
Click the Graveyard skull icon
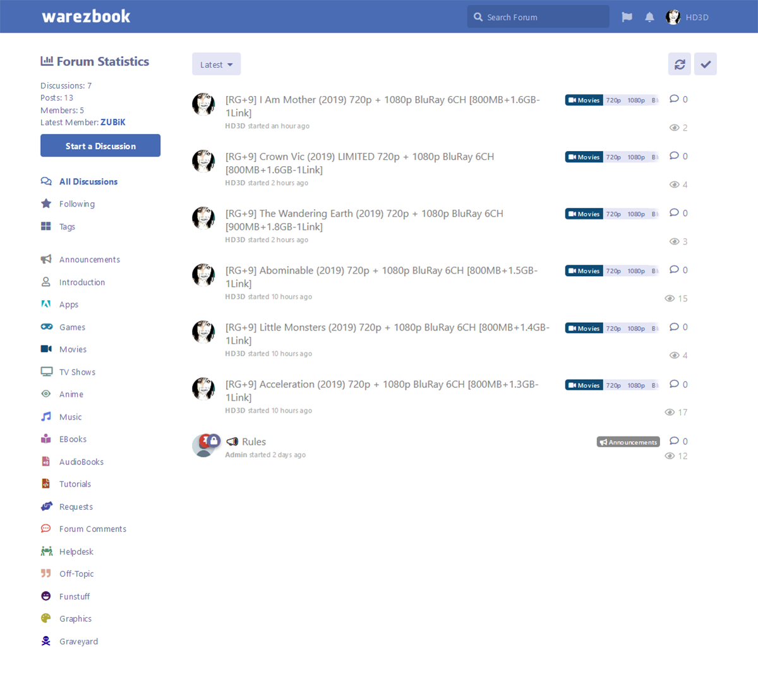46,641
